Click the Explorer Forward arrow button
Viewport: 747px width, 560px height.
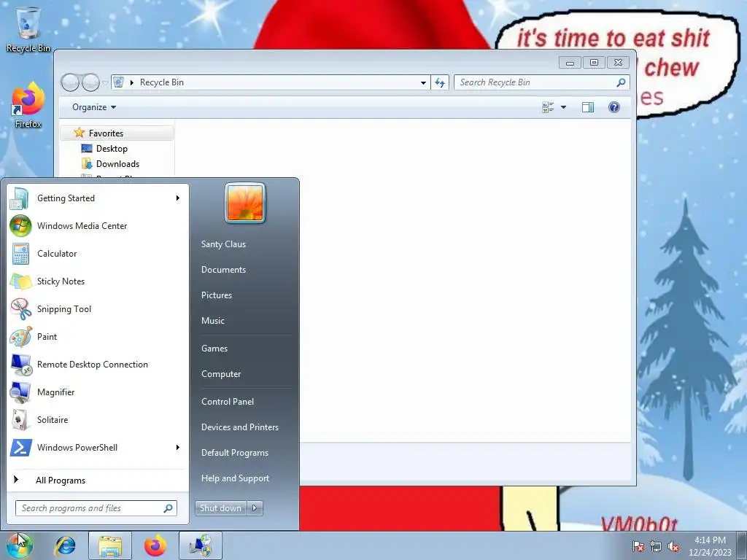click(90, 82)
